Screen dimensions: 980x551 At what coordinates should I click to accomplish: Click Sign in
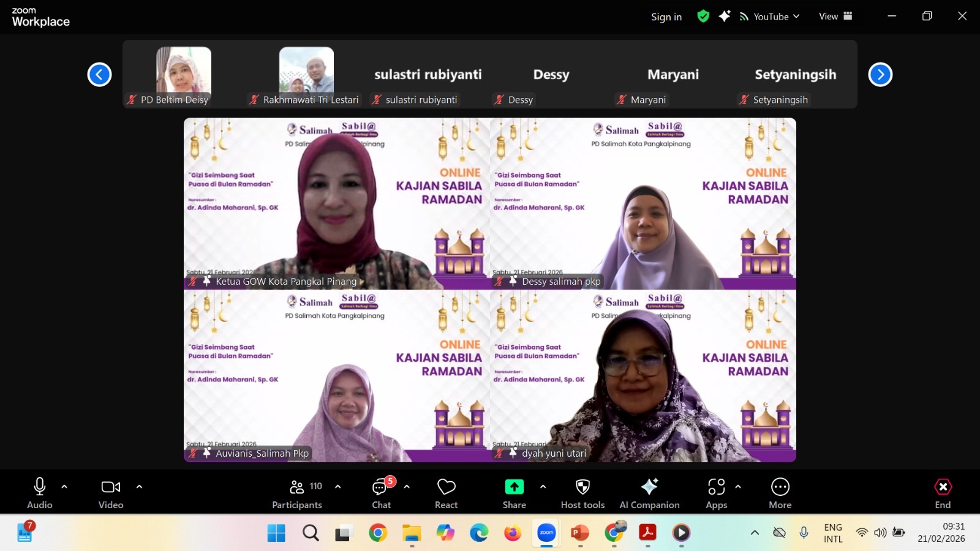tap(666, 17)
